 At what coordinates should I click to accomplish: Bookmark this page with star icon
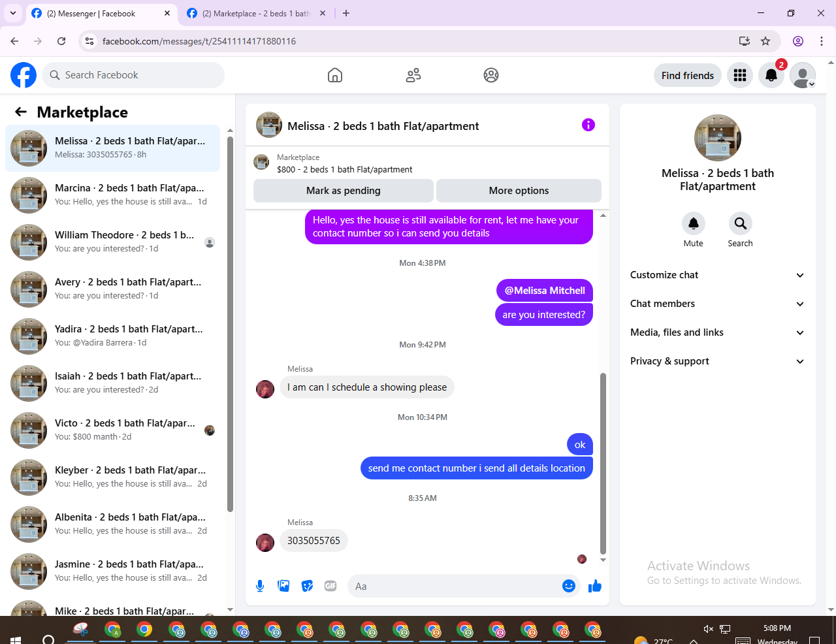coord(765,41)
